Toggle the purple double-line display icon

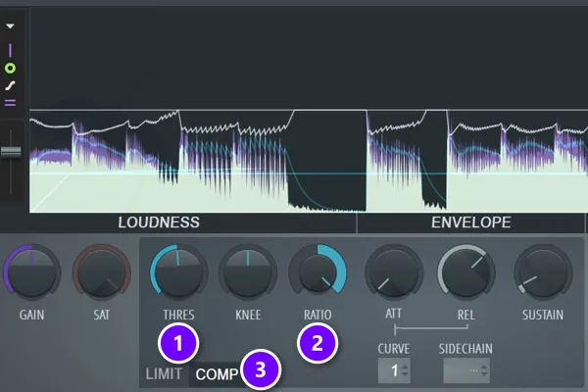pos(10,103)
